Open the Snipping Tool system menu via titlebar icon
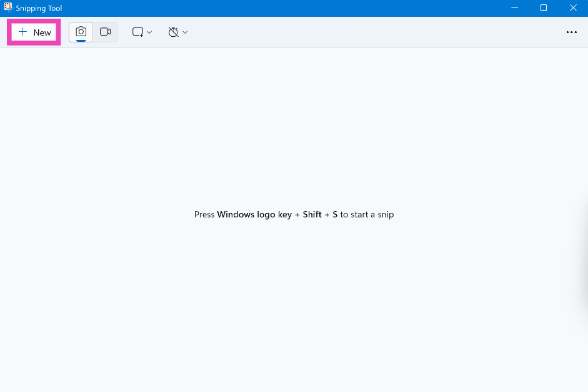Screen dimensions: 588x392 [x=8, y=8]
